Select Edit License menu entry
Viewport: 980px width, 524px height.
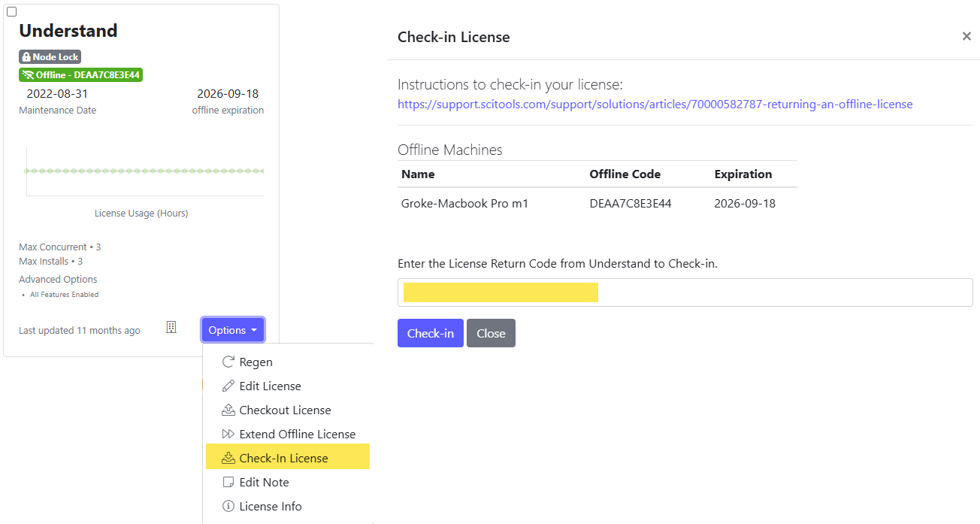pyautogui.click(x=288, y=386)
